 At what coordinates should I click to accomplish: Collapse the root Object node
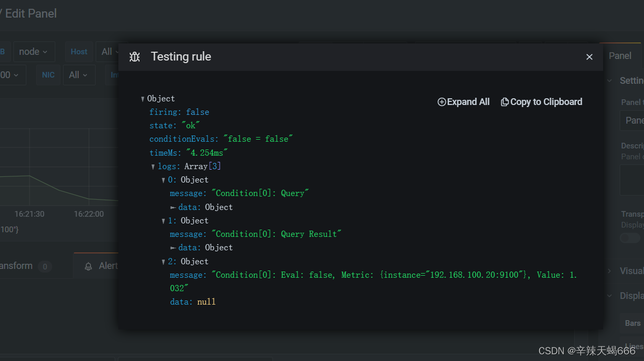click(x=143, y=99)
